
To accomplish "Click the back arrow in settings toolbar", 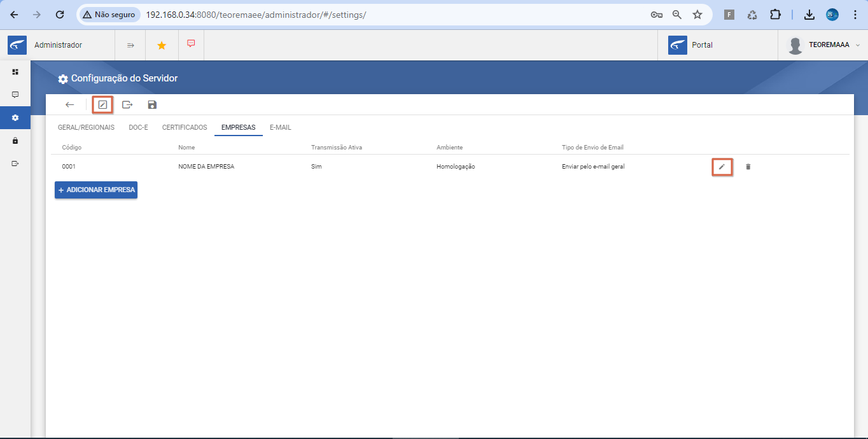I will click(70, 104).
